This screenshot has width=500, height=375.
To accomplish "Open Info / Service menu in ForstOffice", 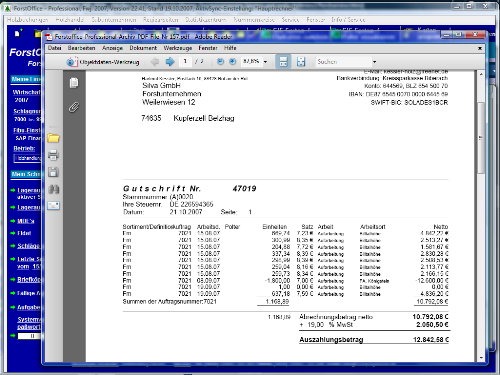I will tap(348, 20).
